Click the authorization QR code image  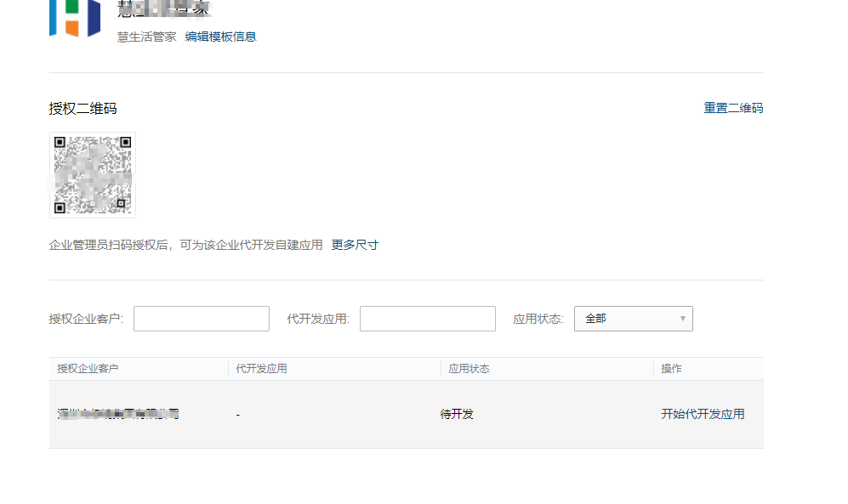tap(93, 175)
